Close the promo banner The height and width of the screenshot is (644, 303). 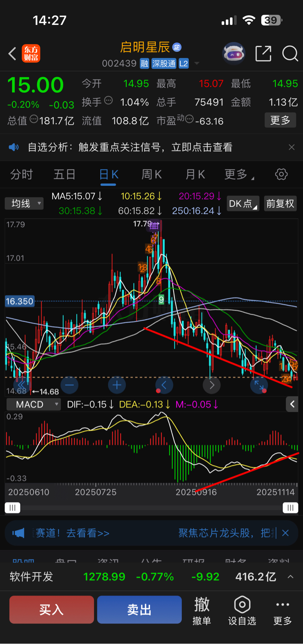point(286,533)
